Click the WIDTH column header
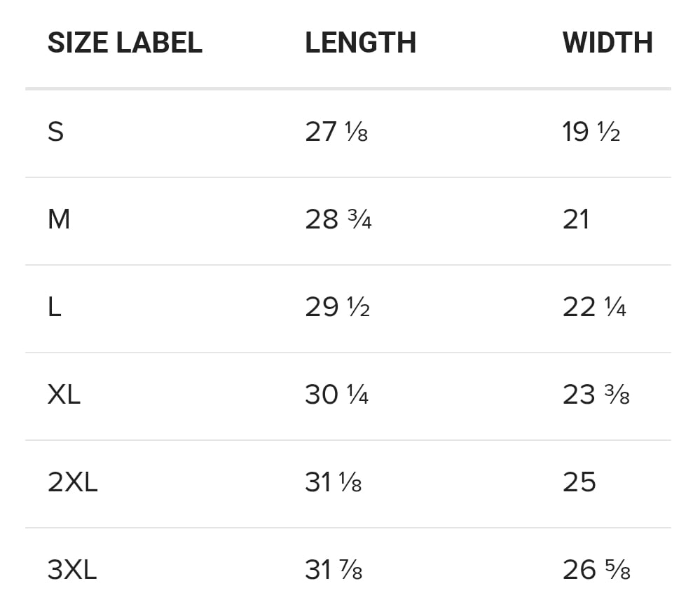The image size is (700, 614). [608, 43]
